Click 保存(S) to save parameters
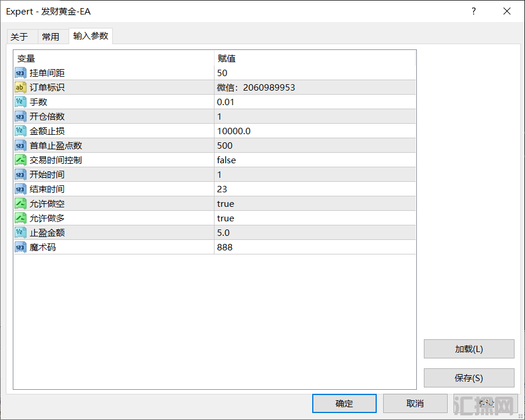The image size is (525, 420). pyautogui.click(x=469, y=378)
